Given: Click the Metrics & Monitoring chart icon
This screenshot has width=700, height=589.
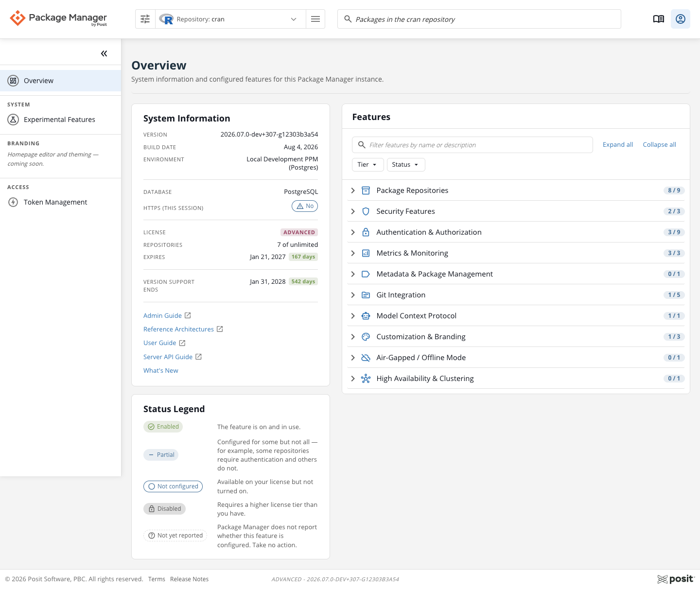Looking at the screenshot, I should (x=366, y=253).
